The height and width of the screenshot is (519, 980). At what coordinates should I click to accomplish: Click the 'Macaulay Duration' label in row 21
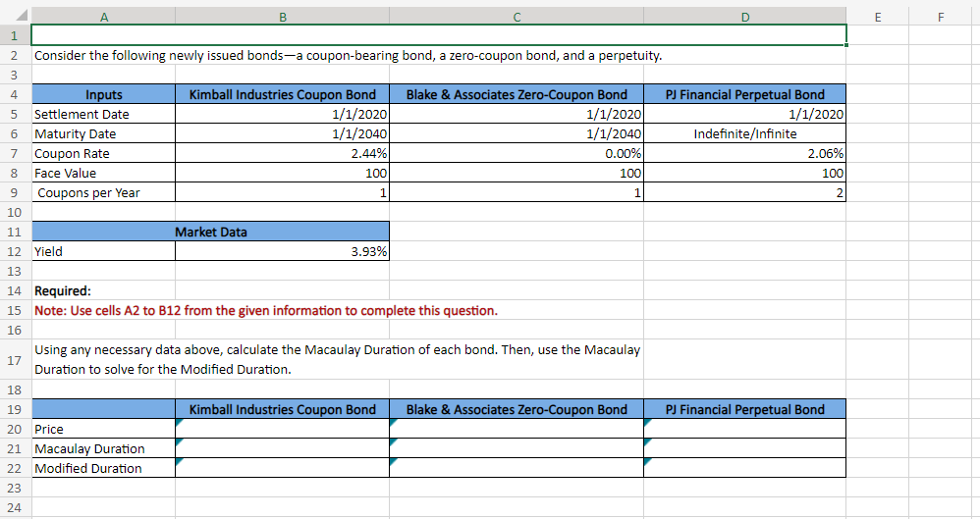pos(104,448)
